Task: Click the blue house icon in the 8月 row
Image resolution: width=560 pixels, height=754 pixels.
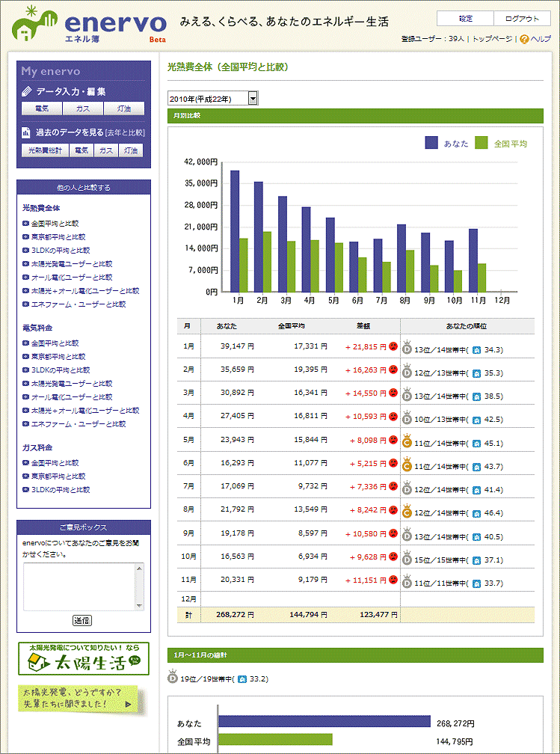Action: tap(476, 513)
